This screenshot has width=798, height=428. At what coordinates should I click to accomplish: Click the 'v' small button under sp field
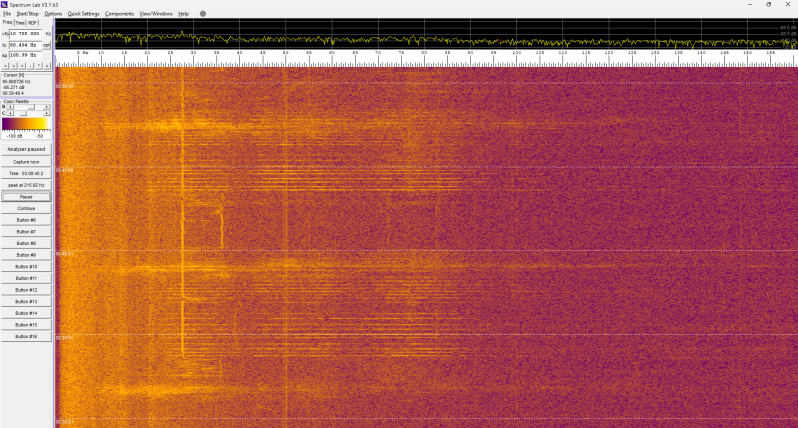[47, 66]
